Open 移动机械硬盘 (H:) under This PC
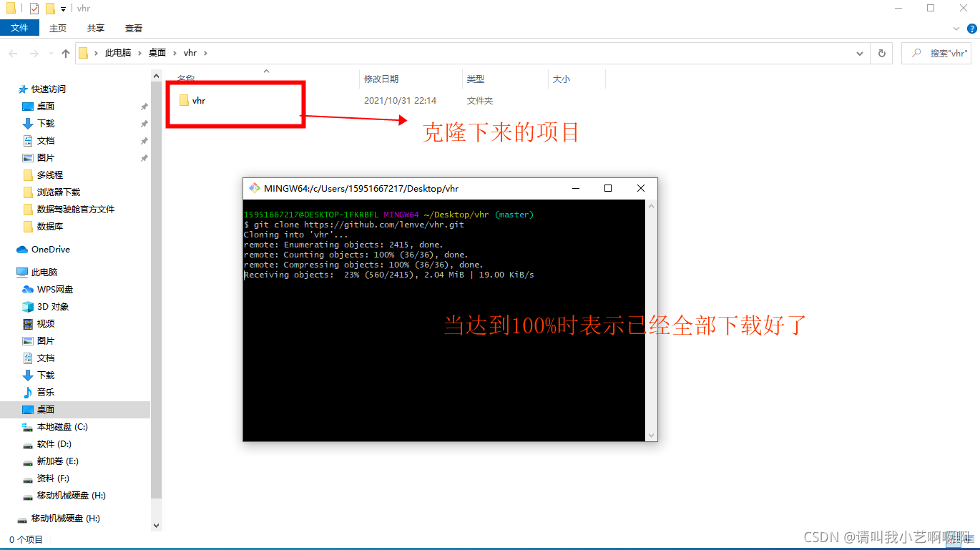This screenshot has width=980, height=550. coord(72,496)
